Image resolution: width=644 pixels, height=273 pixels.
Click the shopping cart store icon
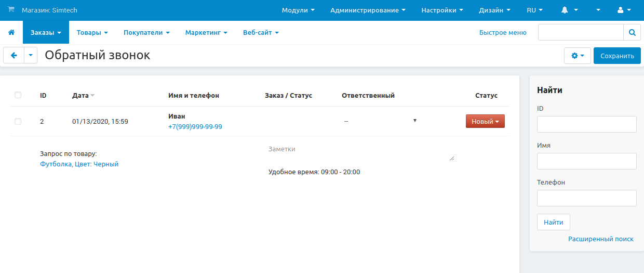(11, 10)
